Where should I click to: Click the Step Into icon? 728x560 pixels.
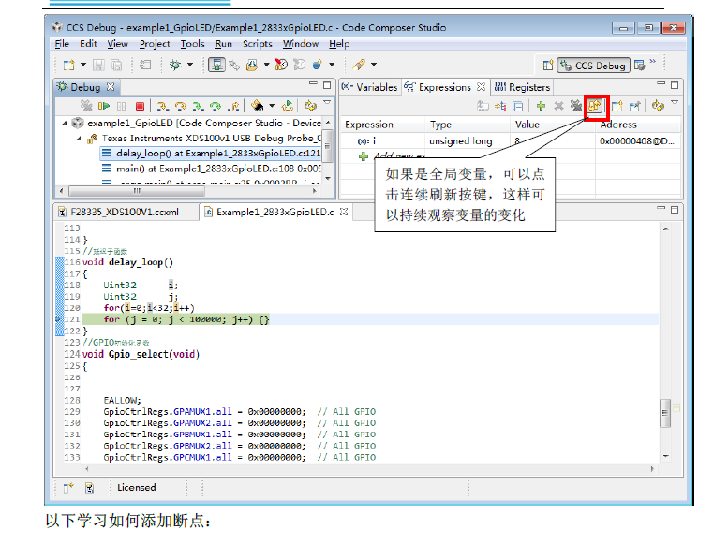coord(162,106)
